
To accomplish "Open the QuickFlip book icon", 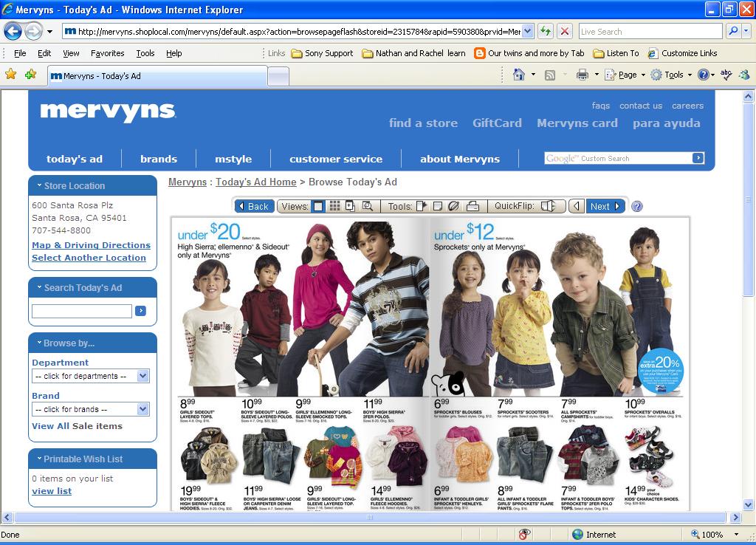I will (x=549, y=207).
